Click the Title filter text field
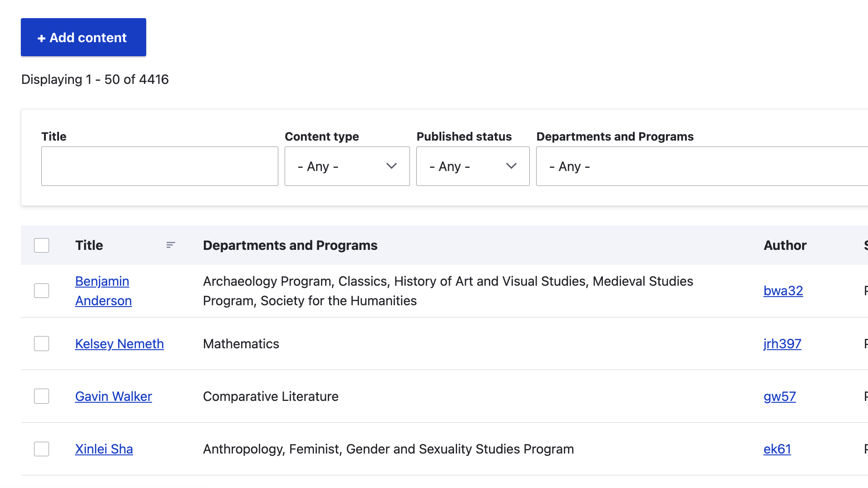 159,166
